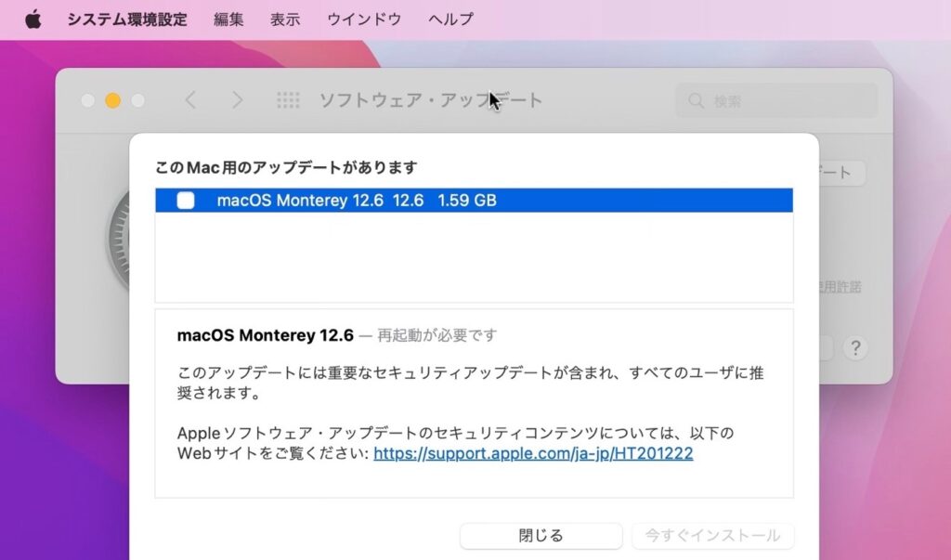
Task: Open the ウインドウ menu
Action: click(x=362, y=19)
